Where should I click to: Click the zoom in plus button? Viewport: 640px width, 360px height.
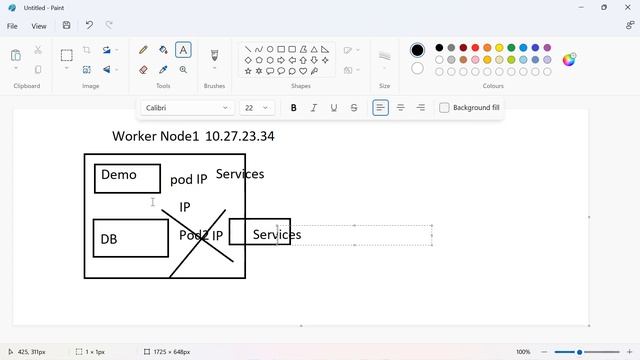(629, 351)
